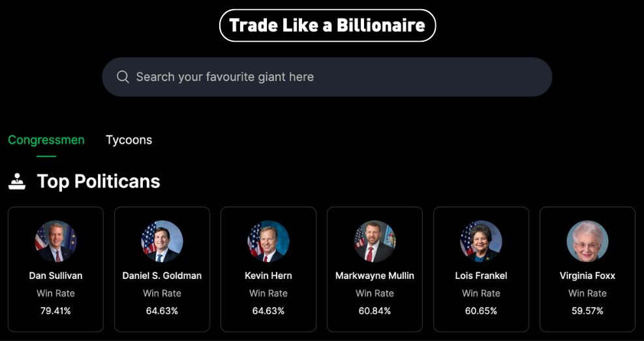Click the Kevin Hern name text

click(x=268, y=276)
